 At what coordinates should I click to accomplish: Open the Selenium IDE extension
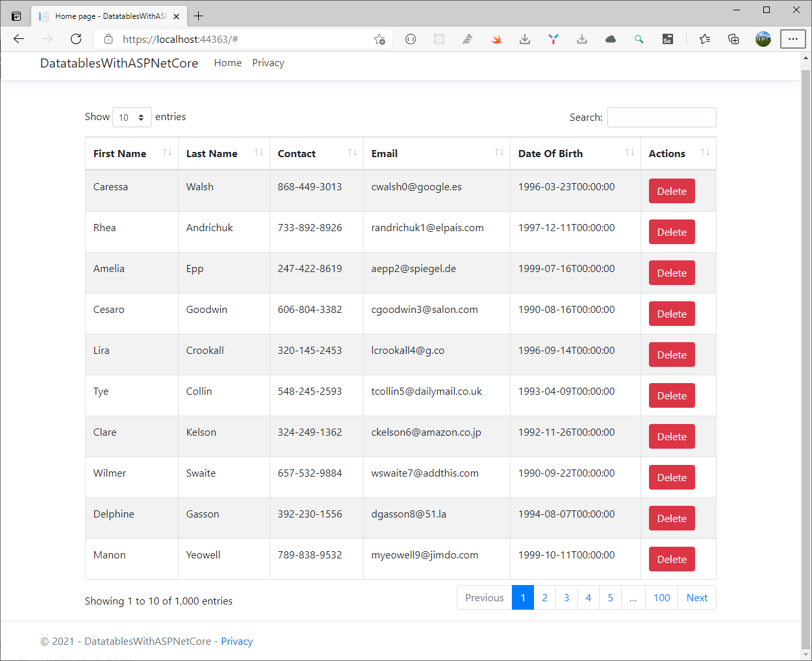click(x=667, y=39)
